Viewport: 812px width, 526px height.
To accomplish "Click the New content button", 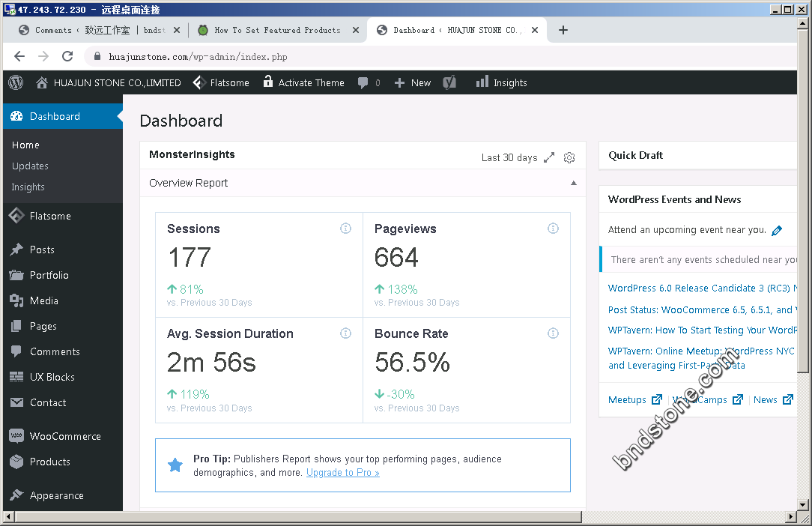I will pyautogui.click(x=412, y=83).
